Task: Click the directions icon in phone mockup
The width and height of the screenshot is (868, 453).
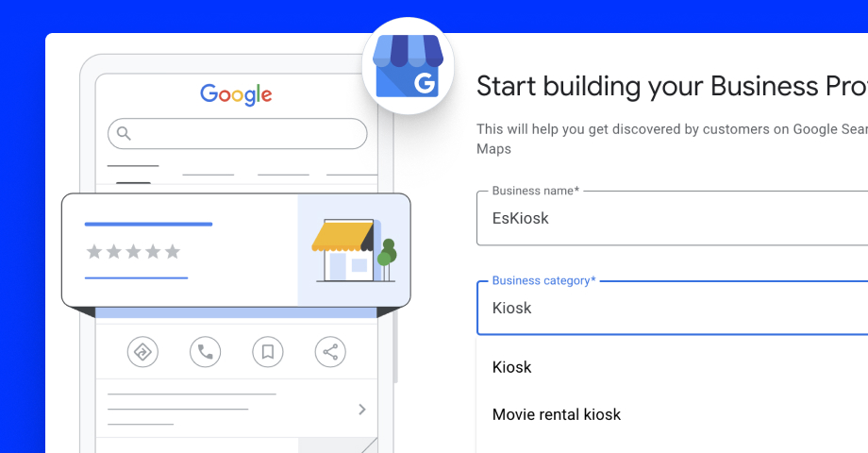Action: pyautogui.click(x=142, y=352)
